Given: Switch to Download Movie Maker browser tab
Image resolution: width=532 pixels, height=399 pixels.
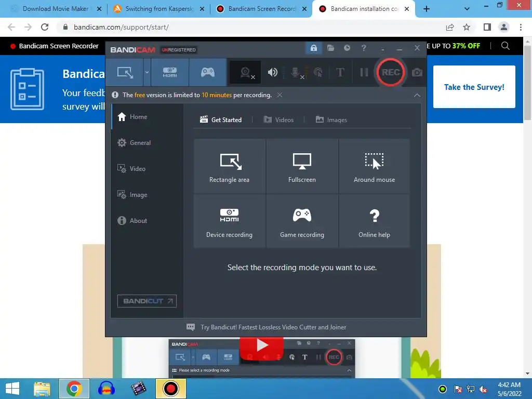Looking at the screenshot, I should (54, 9).
